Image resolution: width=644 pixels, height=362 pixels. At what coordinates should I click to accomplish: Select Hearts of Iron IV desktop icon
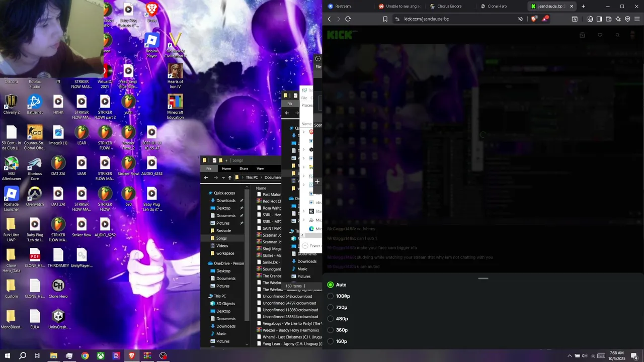pyautogui.click(x=175, y=76)
